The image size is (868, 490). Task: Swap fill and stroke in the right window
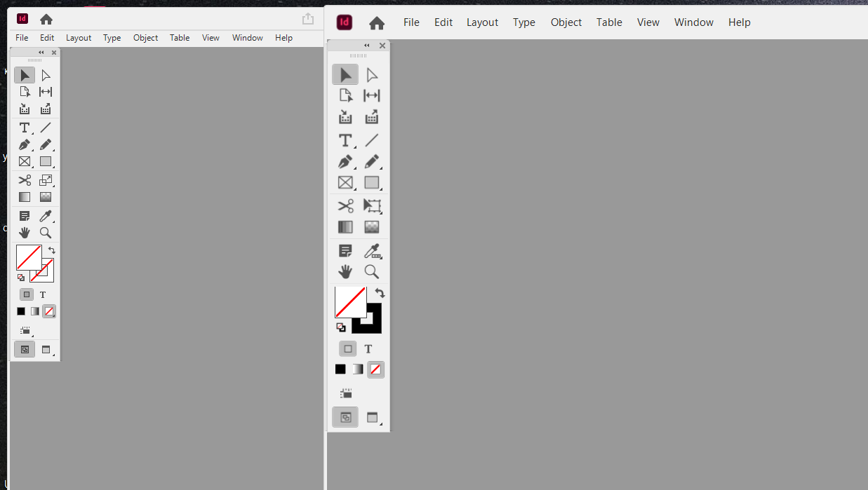(380, 293)
